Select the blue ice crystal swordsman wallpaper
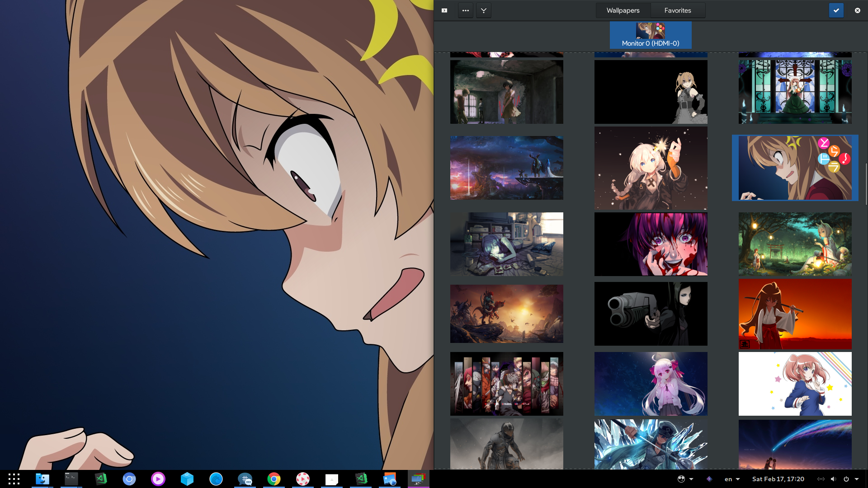 coord(651,444)
